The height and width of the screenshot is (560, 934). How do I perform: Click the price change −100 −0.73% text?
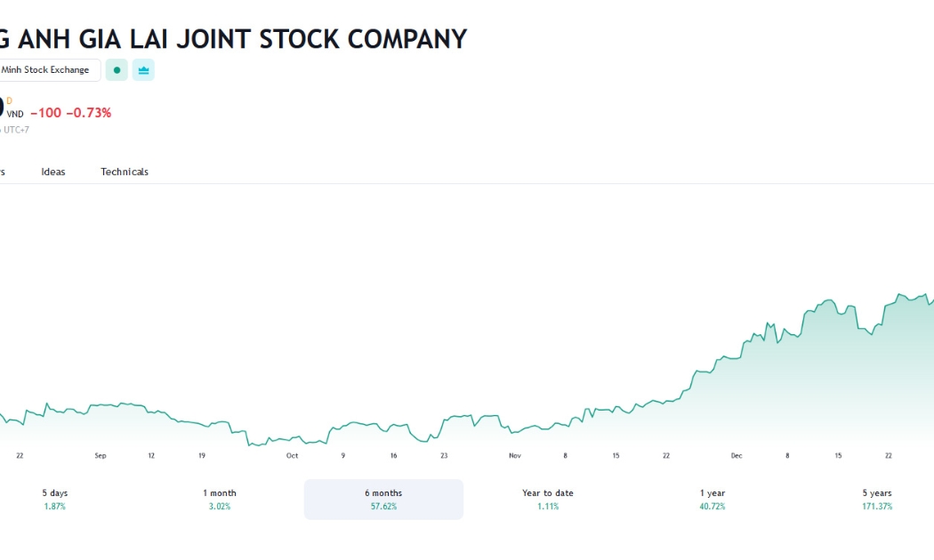coord(71,113)
